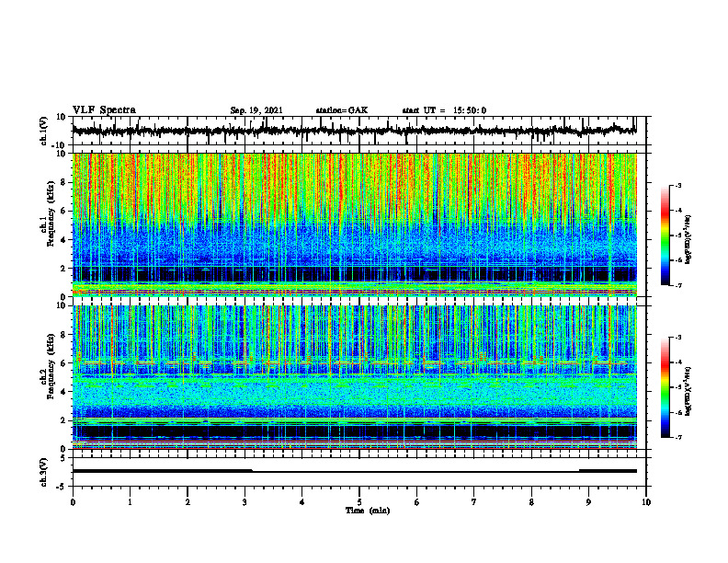Click the "-7" label on ch.2 color scale
The image size is (728, 563).
(x=678, y=437)
